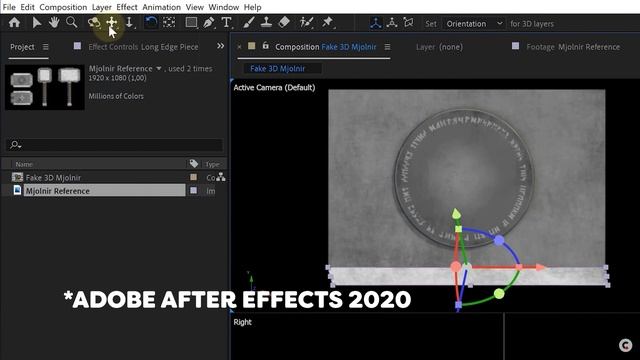Open the View menu
This screenshot has width=640, height=360.
click(194, 7)
